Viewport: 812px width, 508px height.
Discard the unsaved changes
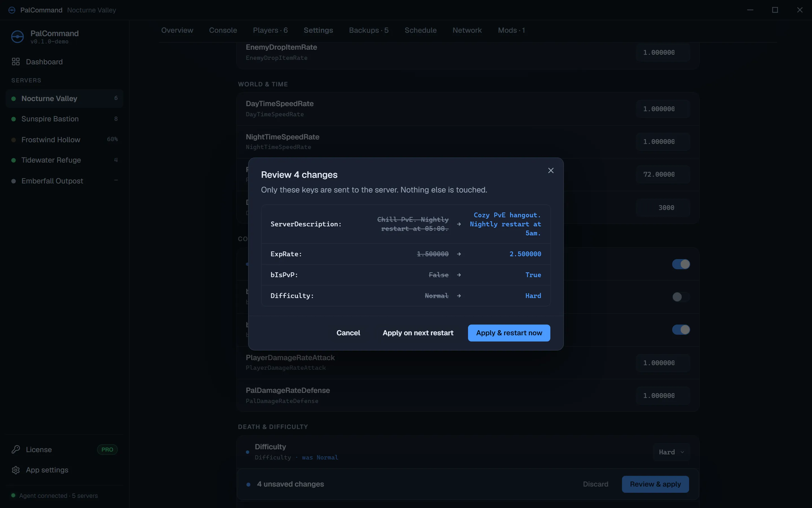click(595, 484)
